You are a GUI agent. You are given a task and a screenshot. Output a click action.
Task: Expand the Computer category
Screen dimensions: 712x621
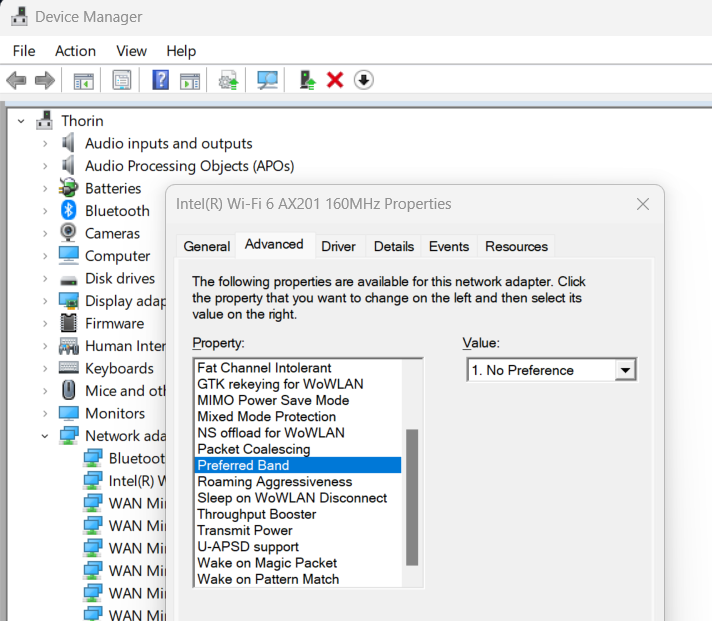click(x=44, y=256)
